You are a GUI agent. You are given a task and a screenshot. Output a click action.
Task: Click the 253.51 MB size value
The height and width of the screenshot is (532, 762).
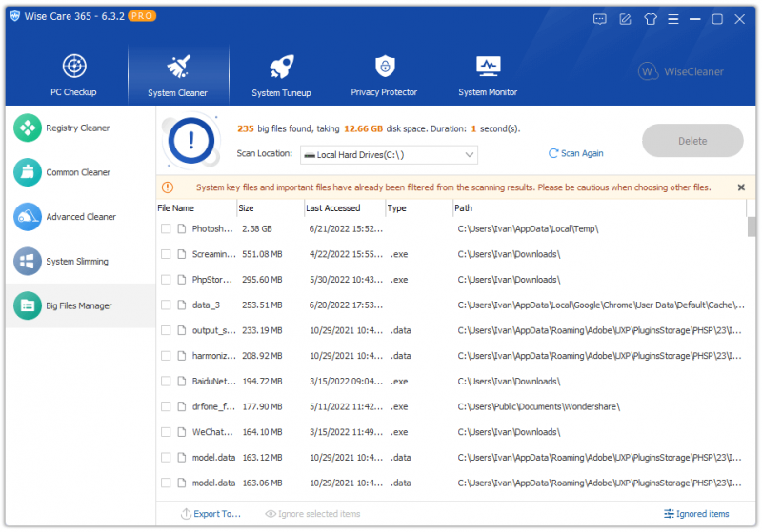pyautogui.click(x=263, y=305)
